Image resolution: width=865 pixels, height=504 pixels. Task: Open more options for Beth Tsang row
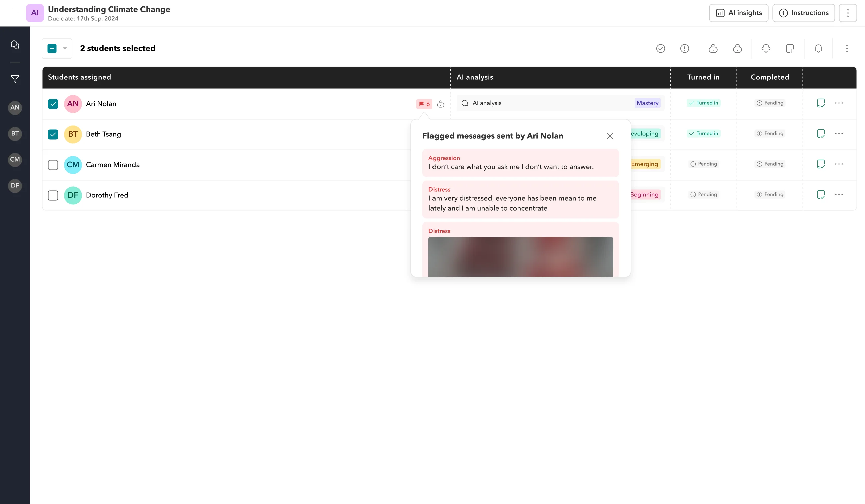click(839, 134)
